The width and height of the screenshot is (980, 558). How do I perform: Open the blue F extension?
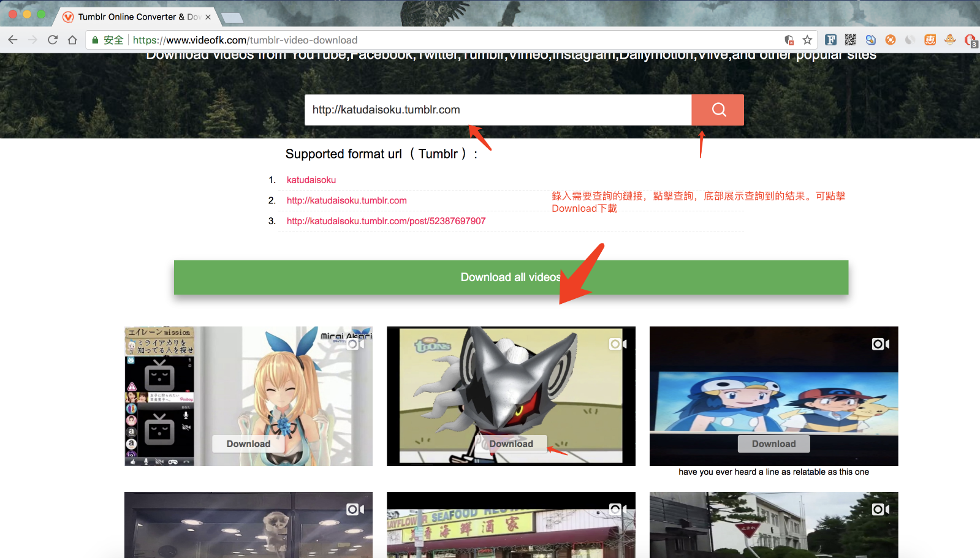coord(831,40)
